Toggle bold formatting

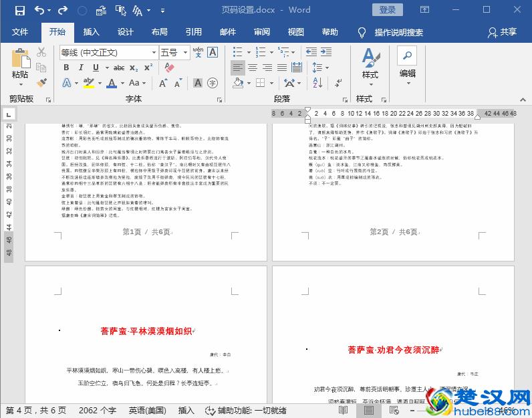pyautogui.click(x=67, y=68)
